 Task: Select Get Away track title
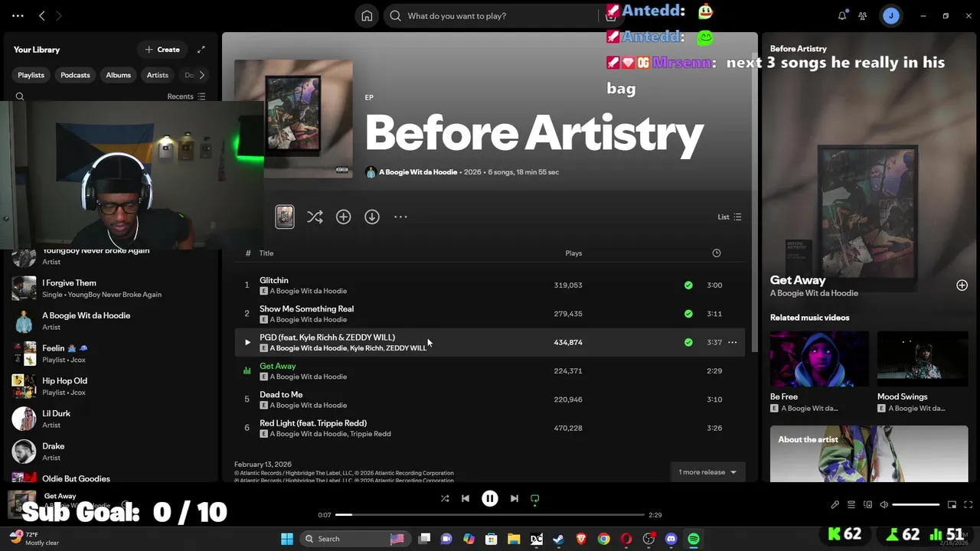[x=278, y=366]
